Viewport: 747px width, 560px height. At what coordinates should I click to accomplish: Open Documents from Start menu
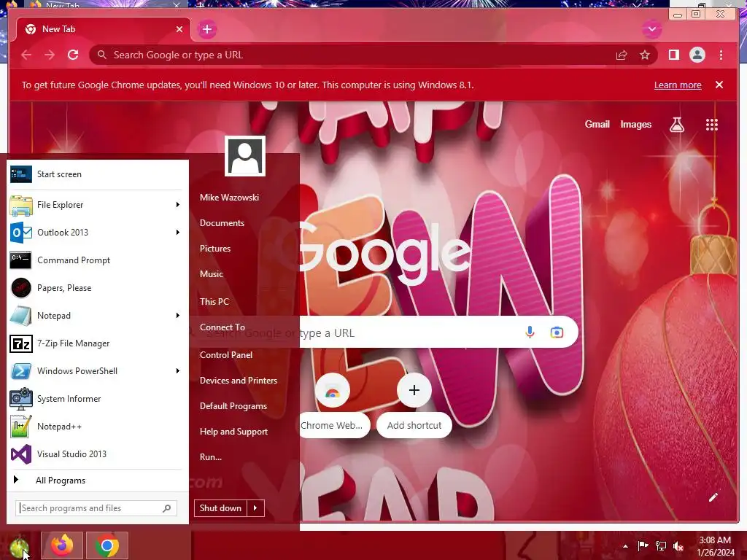(x=222, y=223)
